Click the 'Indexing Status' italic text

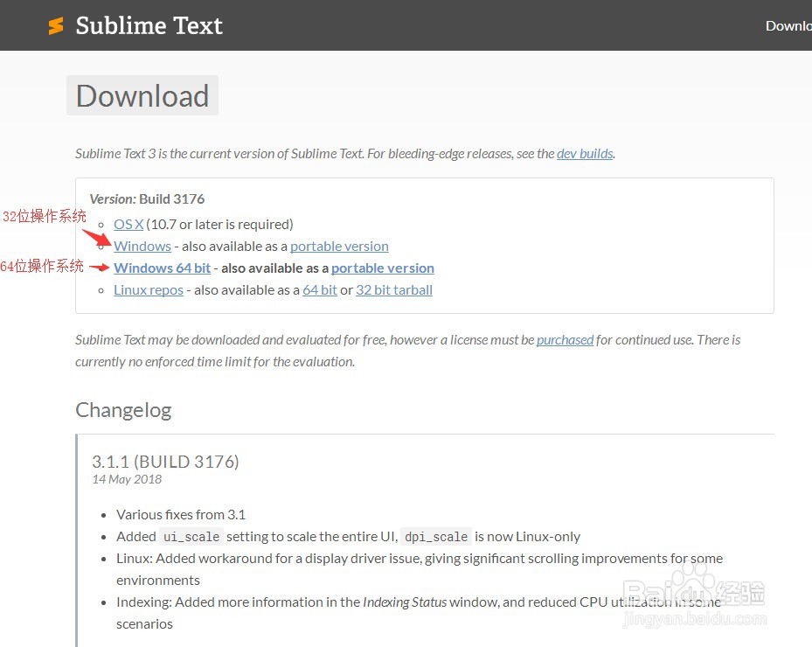tap(405, 602)
